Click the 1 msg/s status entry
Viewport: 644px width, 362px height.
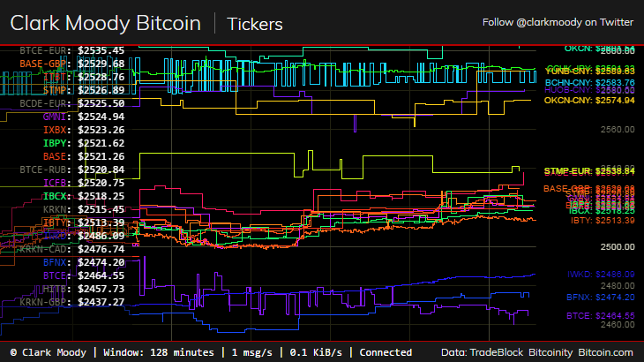tap(251, 352)
